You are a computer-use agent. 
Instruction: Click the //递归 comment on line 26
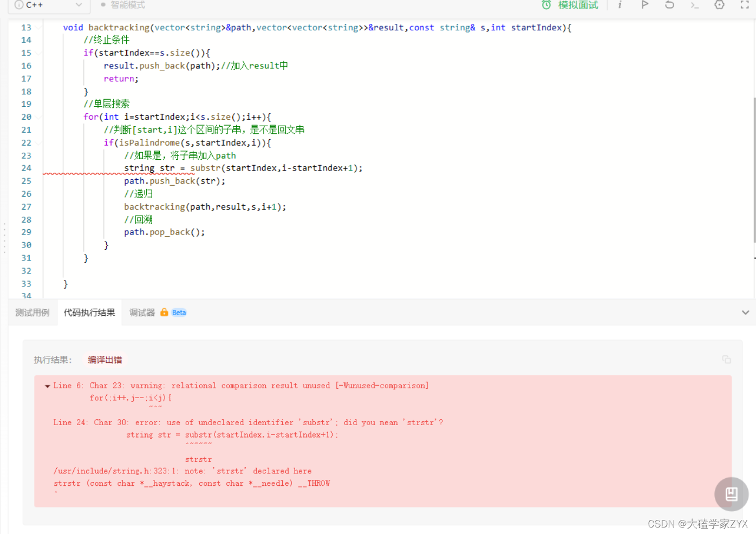point(139,193)
